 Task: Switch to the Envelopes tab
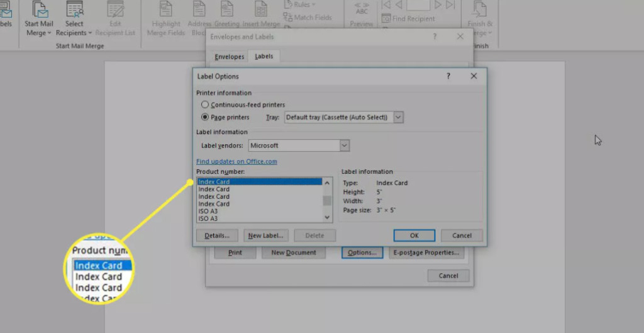tap(230, 57)
